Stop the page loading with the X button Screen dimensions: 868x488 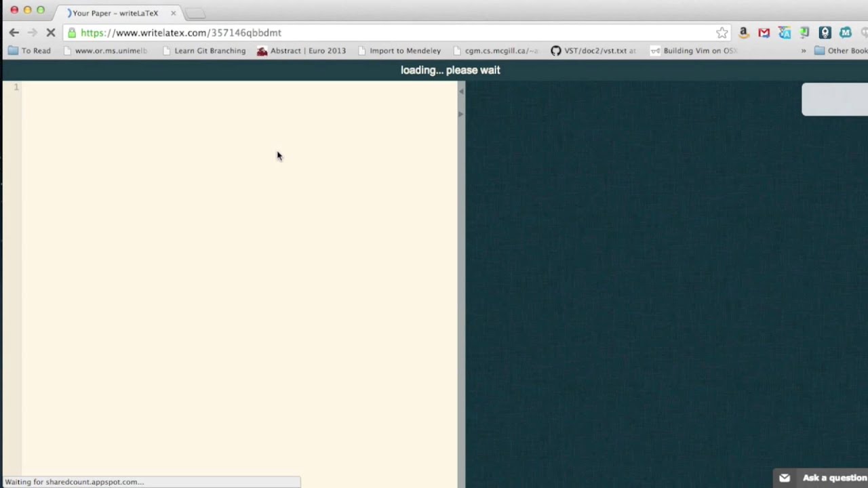point(50,33)
